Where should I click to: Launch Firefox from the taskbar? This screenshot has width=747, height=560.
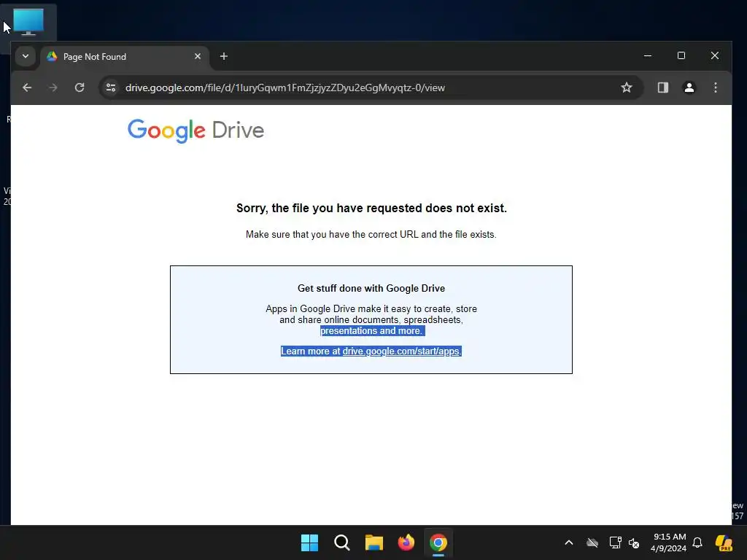[406, 542]
